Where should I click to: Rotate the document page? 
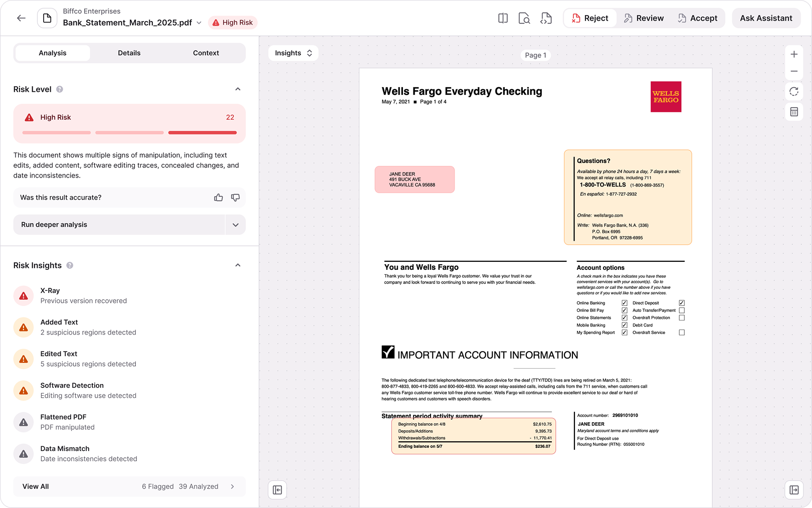(x=794, y=91)
